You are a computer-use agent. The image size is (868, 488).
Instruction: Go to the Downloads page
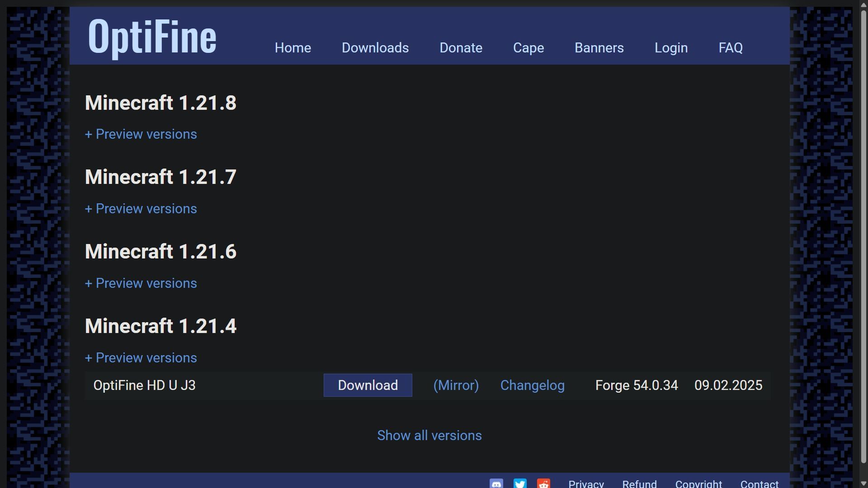pos(375,48)
